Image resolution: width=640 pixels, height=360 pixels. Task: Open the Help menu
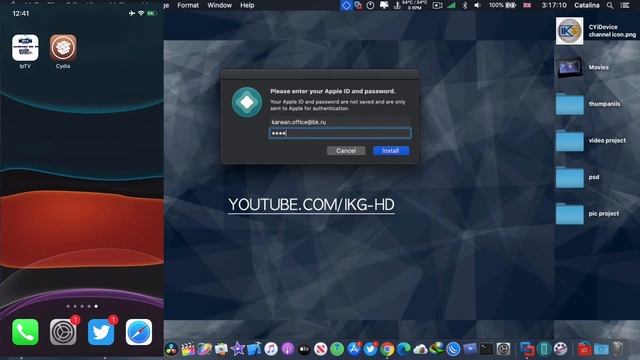click(247, 5)
